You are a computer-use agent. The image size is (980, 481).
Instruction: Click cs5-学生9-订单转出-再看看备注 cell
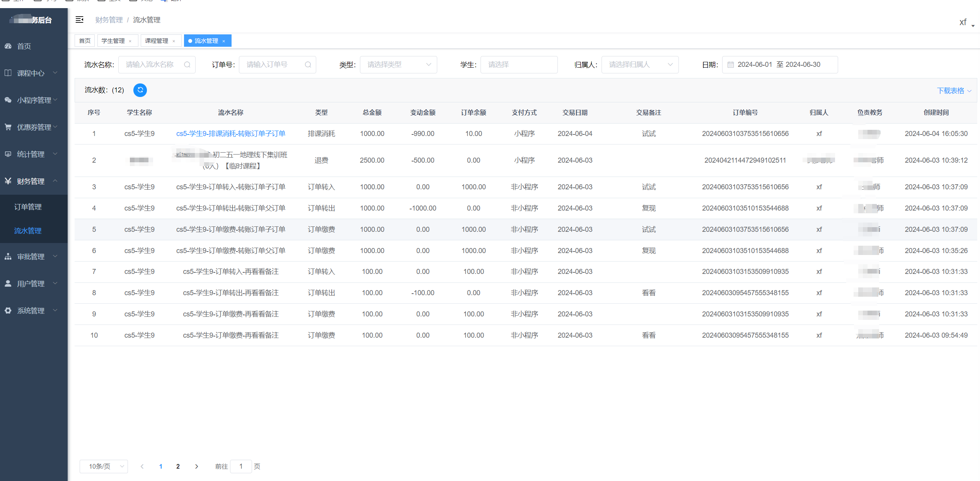tap(231, 293)
